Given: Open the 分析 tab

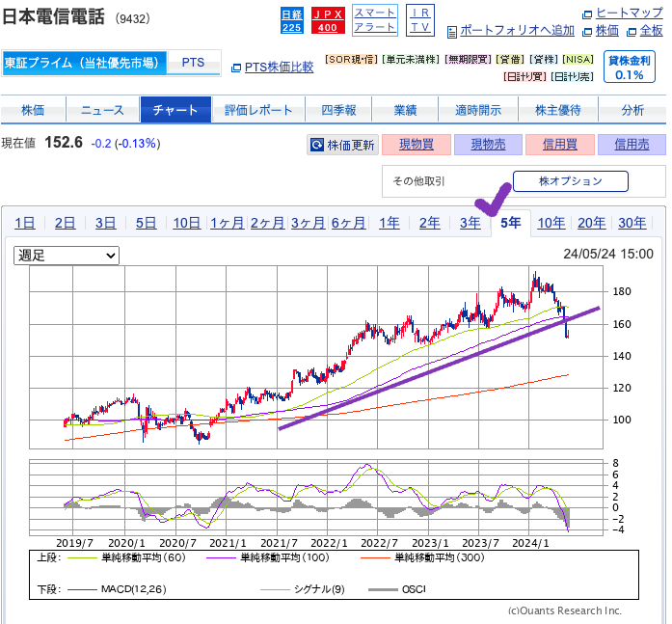Looking at the screenshot, I should click(x=632, y=110).
